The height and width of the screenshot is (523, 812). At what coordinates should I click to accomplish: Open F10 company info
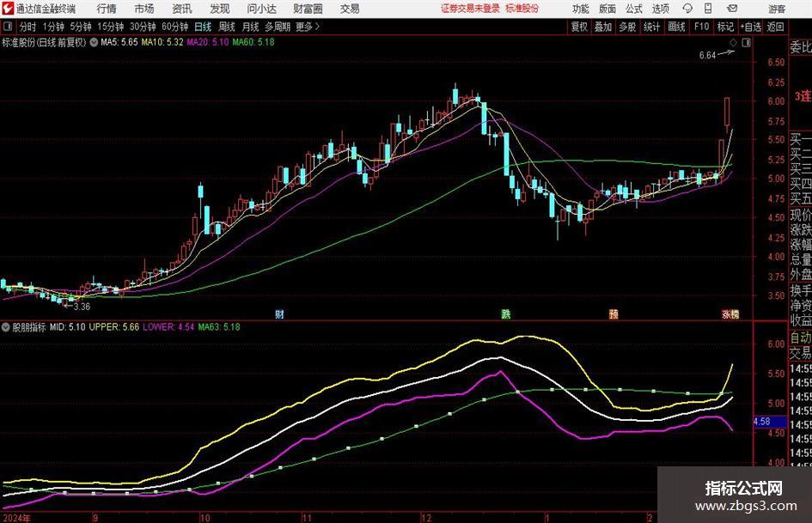click(701, 27)
